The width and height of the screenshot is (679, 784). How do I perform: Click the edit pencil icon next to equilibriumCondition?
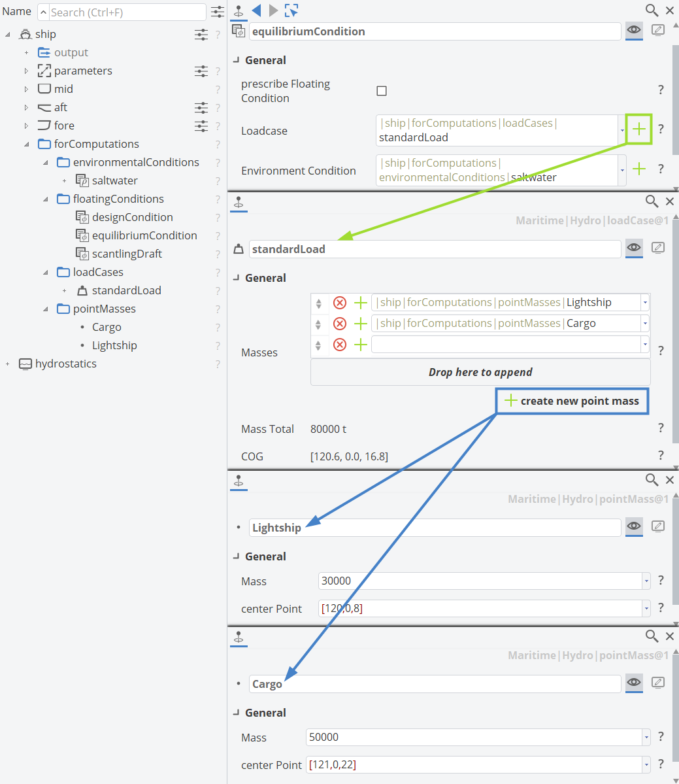(658, 30)
